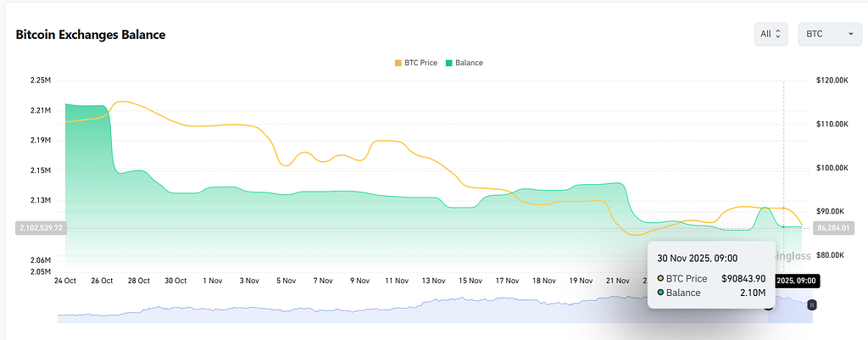
Task: Click the right range slider handle
Action: 811,304
